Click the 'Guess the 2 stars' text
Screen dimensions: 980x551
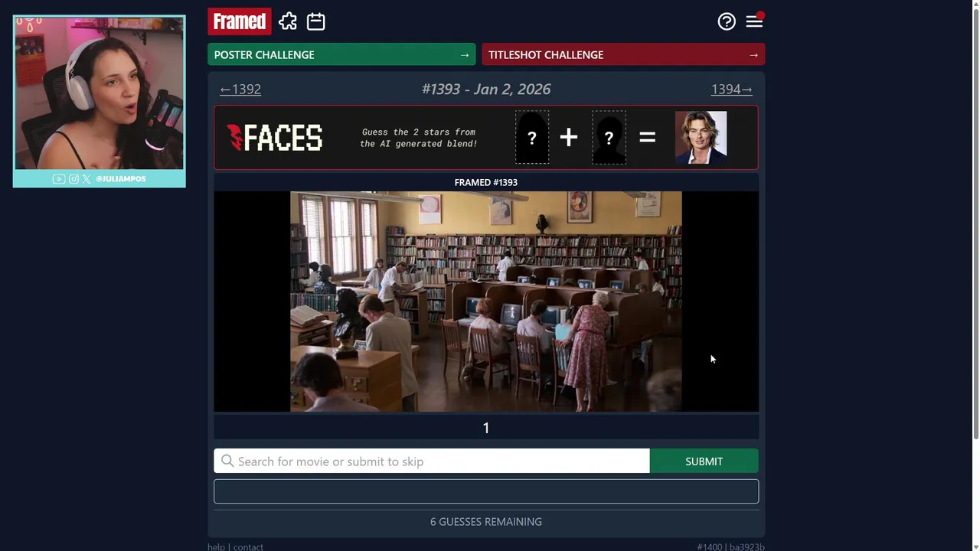point(419,138)
